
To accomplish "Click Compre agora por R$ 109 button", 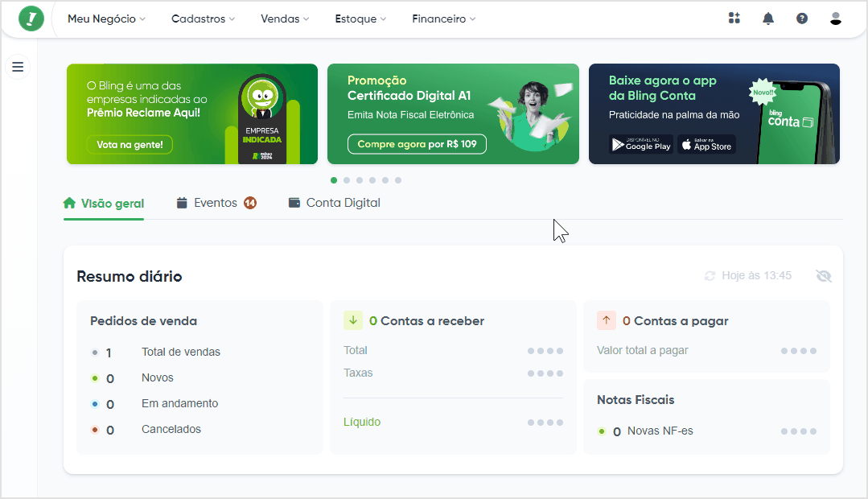I will coord(417,144).
